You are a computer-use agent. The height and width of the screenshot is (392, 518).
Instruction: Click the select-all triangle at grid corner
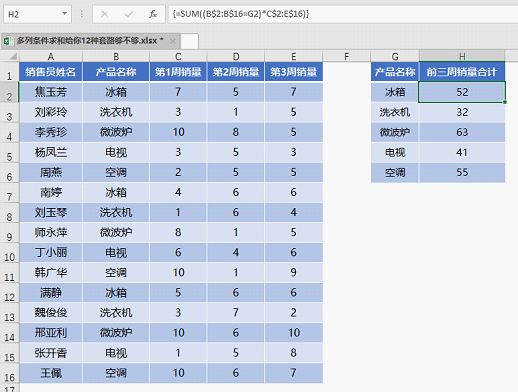click(13, 56)
